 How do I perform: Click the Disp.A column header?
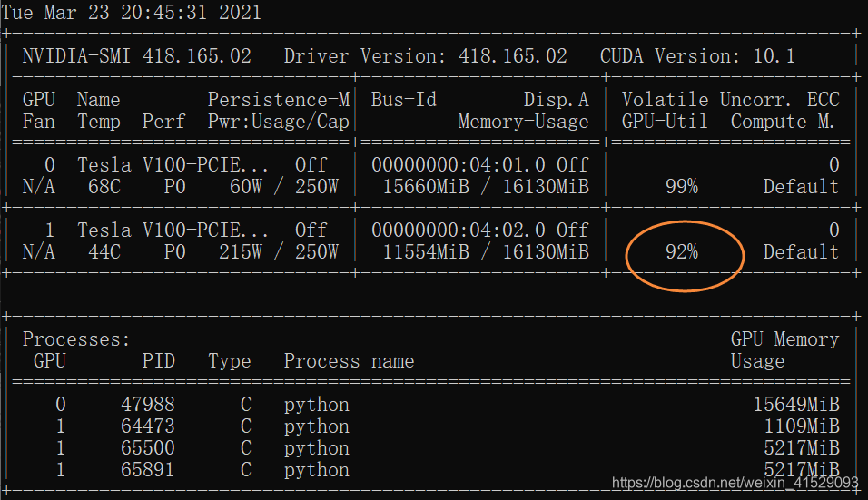click(557, 100)
